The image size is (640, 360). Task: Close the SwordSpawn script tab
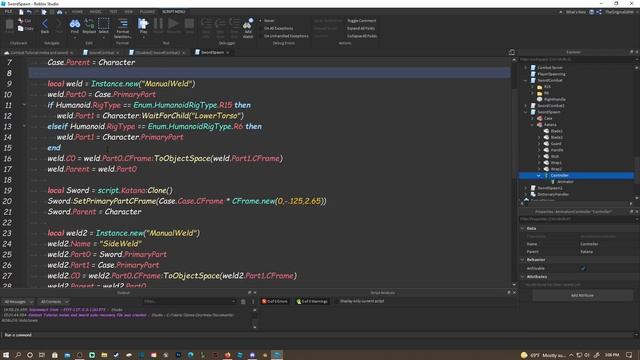(x=228, y=53)
